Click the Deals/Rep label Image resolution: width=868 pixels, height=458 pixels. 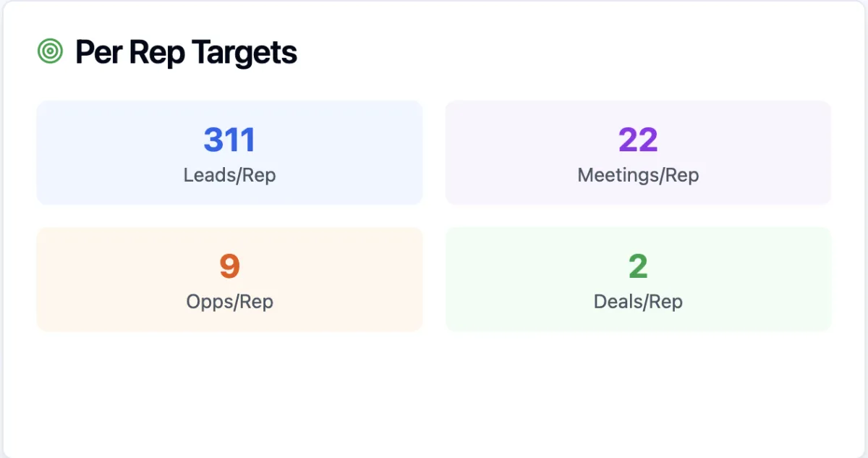tap(638, 302)
